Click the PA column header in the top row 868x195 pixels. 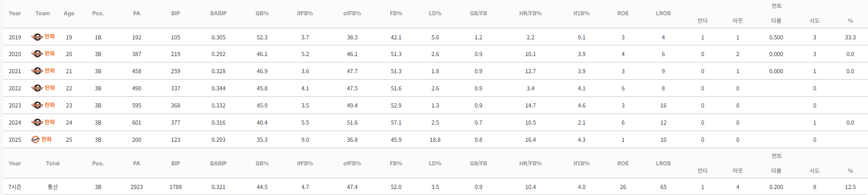pyautogui.click(x=136, y=13)
